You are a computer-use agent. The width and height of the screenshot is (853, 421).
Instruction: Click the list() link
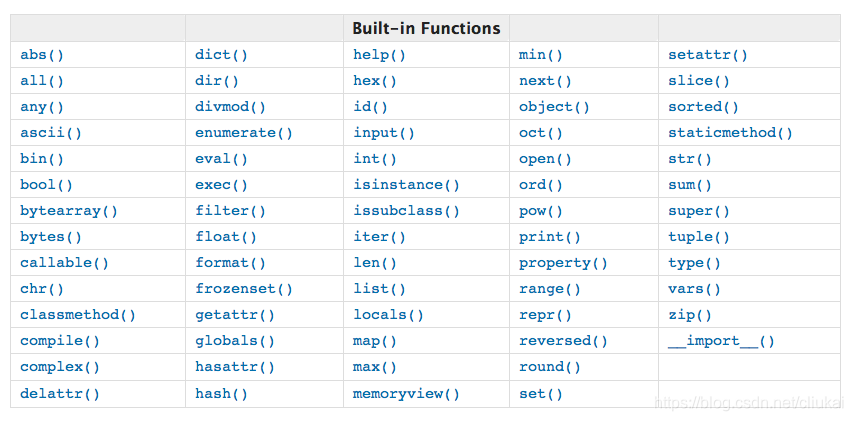tap(380, 289)
